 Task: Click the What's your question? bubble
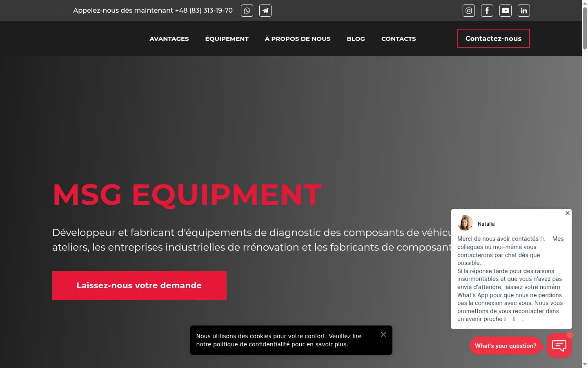pos(506,346)
